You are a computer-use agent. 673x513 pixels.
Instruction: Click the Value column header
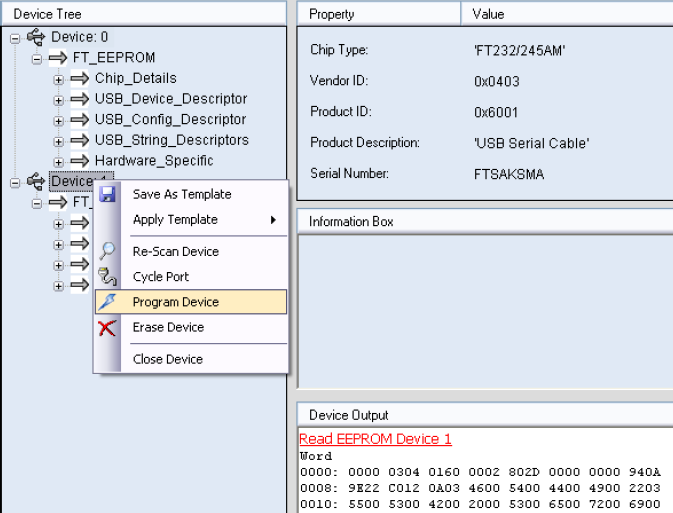point(567,14)
